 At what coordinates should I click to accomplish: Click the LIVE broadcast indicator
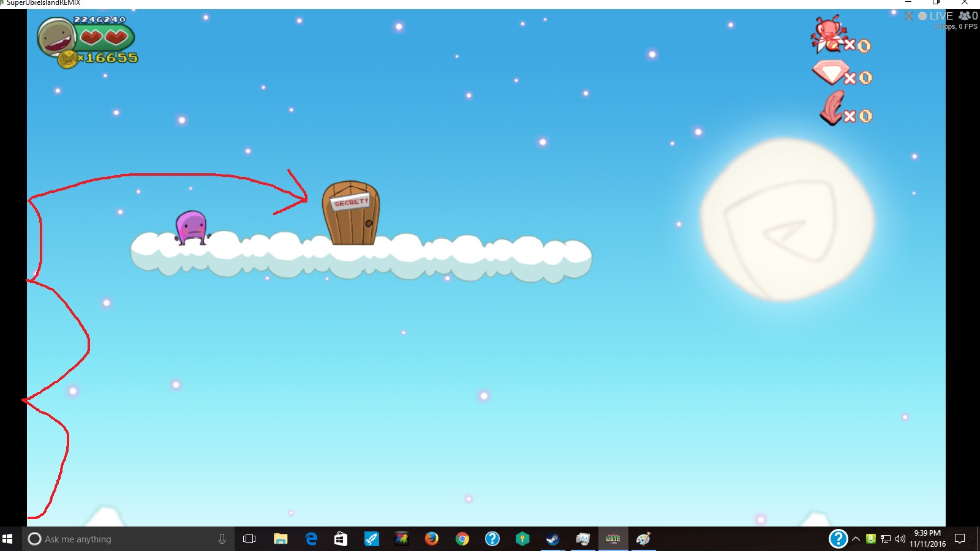coord(935,16)
